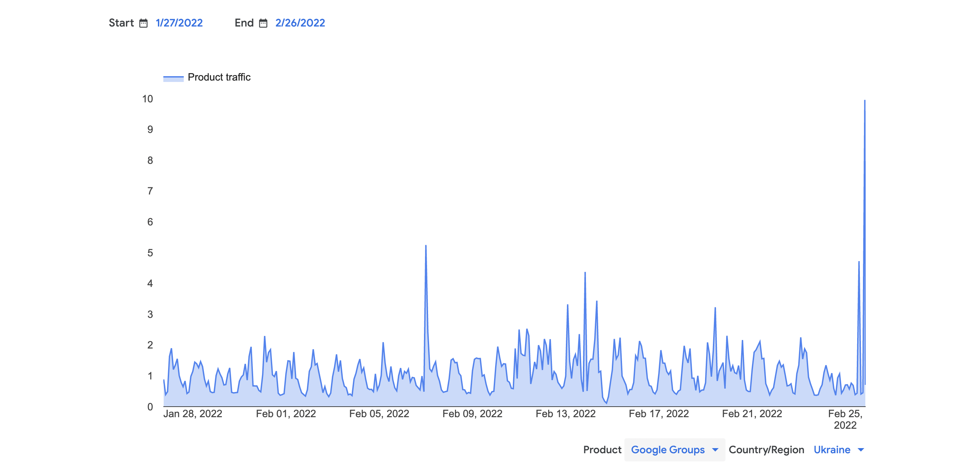
Task: Click the arrow beside Google Groups
Action: tap(715, 450)
